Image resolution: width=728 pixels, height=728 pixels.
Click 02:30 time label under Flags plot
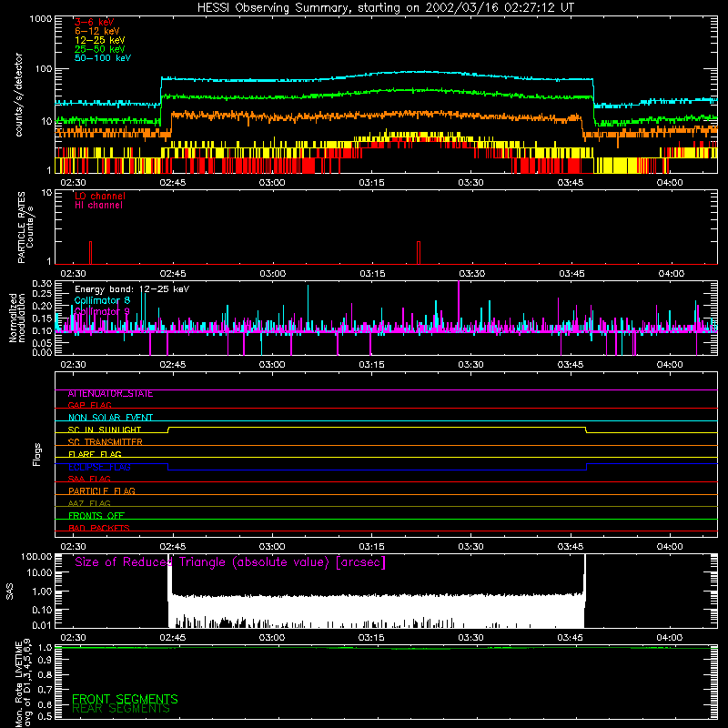(74, 547)
